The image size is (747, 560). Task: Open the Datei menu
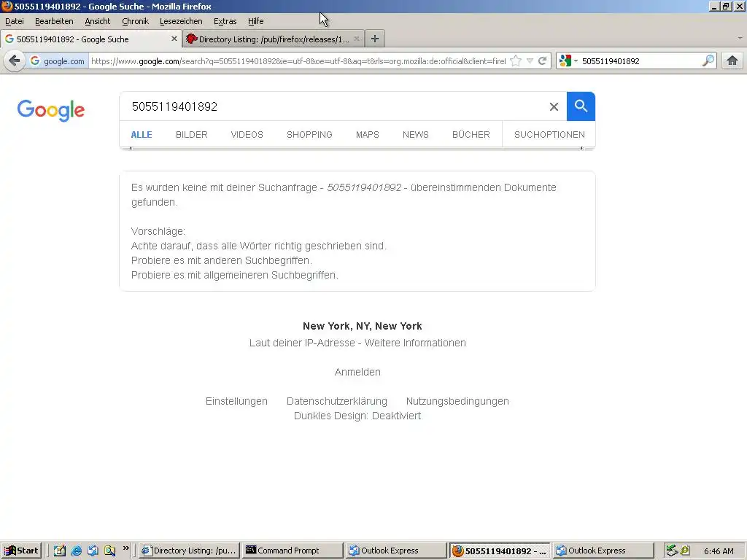pos(15,21)
